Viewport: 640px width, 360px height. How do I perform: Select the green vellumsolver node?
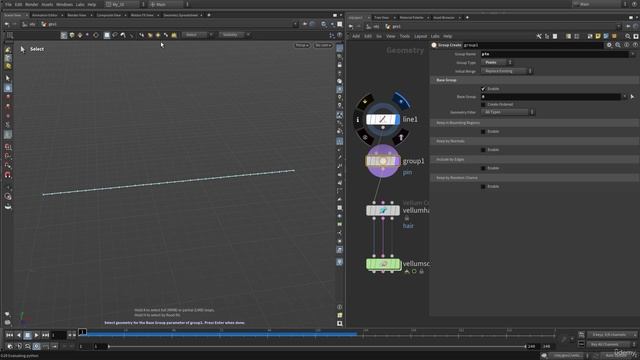coord(383,264)
